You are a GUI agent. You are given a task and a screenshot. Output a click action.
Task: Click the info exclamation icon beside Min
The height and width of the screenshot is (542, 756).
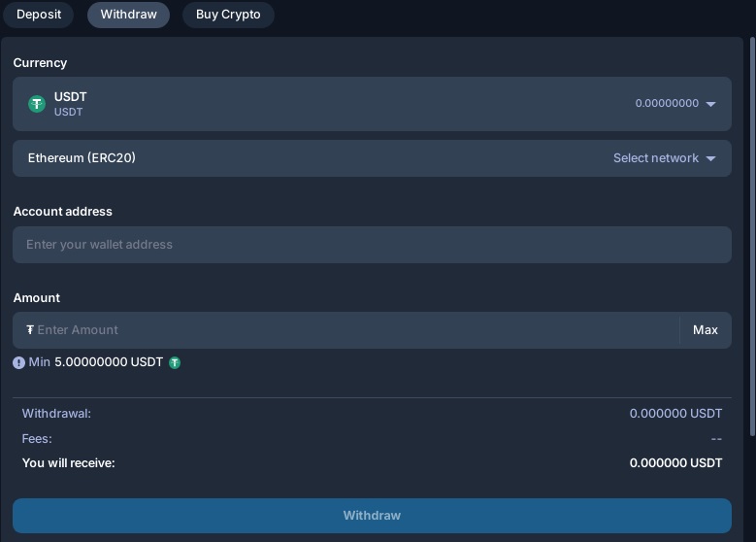click(x=18, y=362)
